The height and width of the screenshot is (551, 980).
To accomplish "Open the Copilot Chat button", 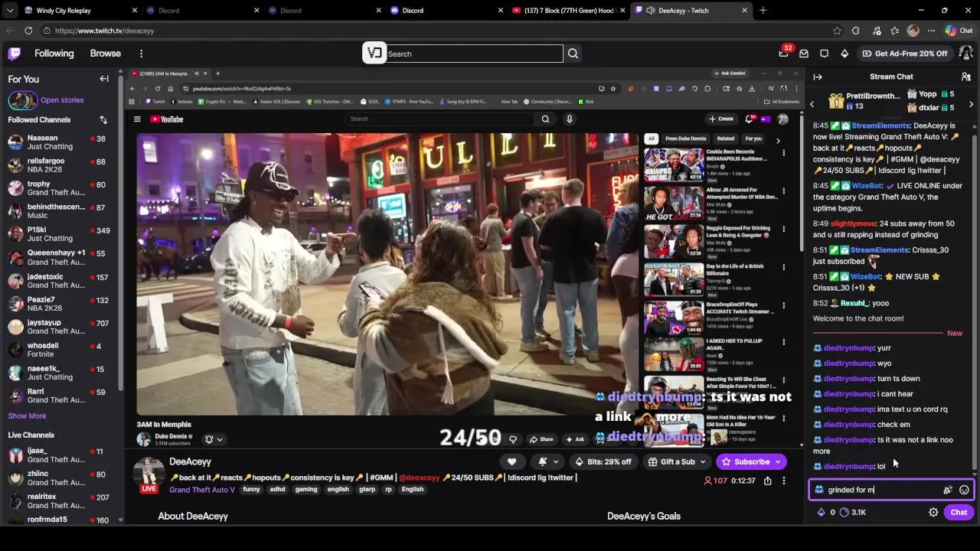I will point(959,31).
